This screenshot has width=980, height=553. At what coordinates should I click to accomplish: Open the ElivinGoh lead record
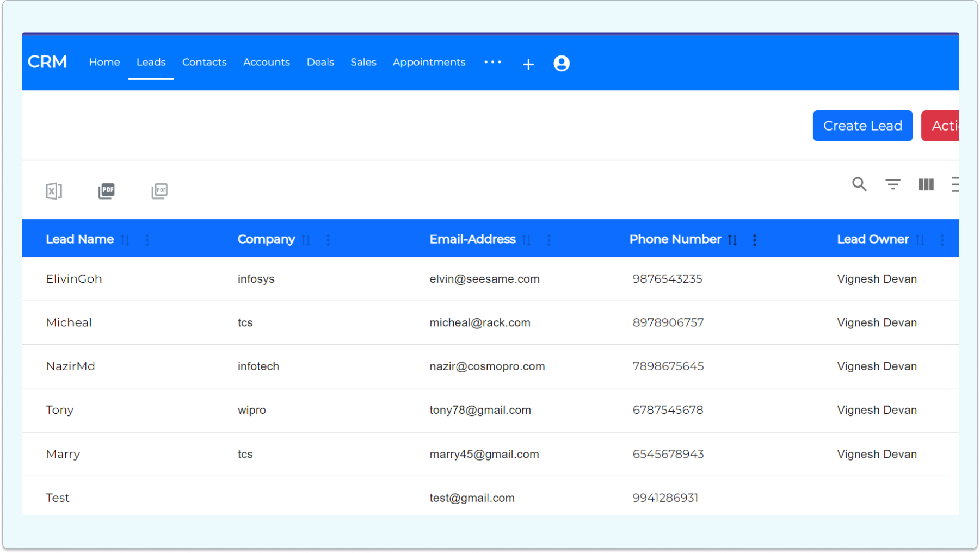74,279
